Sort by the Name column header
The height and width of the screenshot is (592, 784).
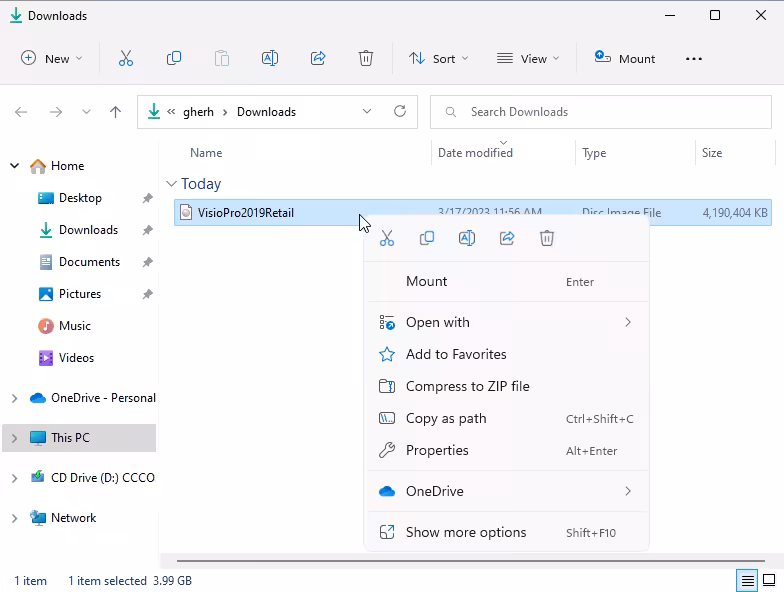(x=206, y=153)
